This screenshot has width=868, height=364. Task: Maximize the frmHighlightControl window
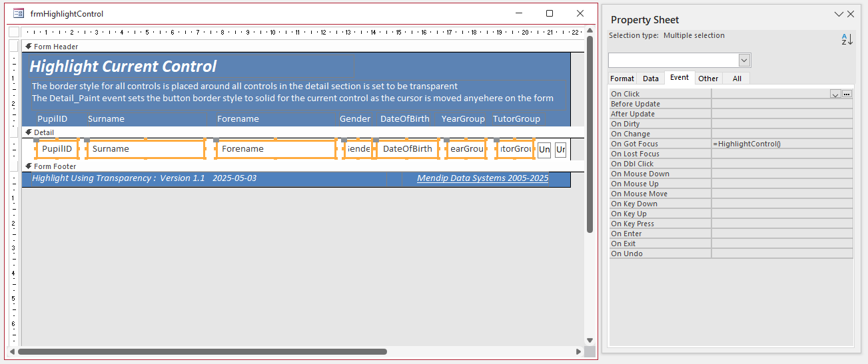pos(550,13)
